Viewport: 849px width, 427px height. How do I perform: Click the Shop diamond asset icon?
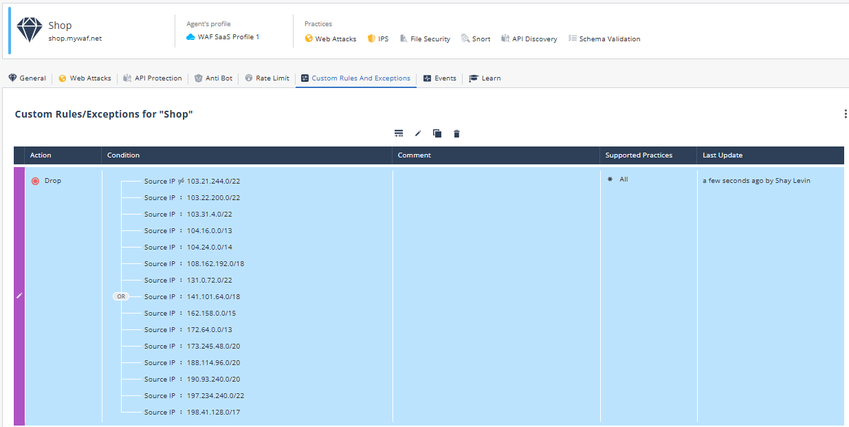pos(28,31)
